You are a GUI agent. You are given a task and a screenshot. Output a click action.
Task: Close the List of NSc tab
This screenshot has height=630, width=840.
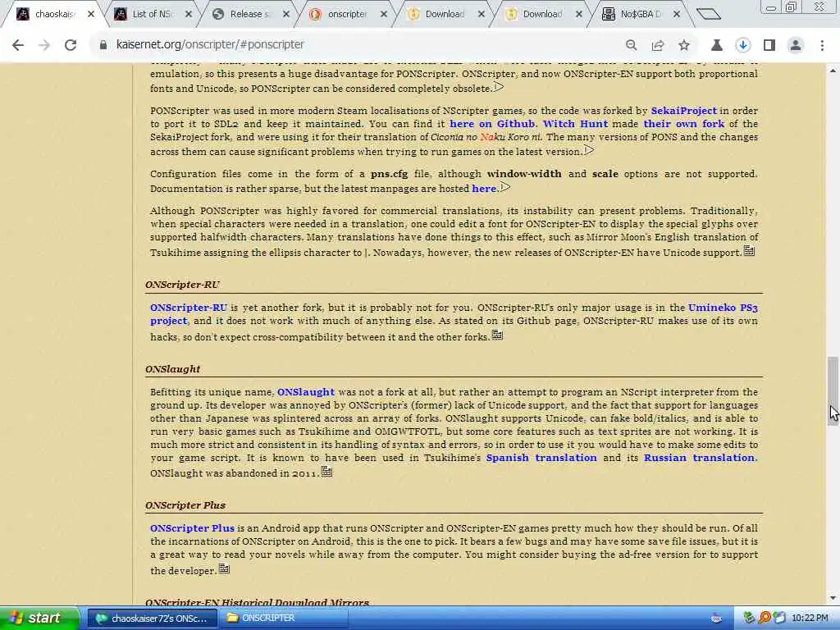[x=189, y=14]
